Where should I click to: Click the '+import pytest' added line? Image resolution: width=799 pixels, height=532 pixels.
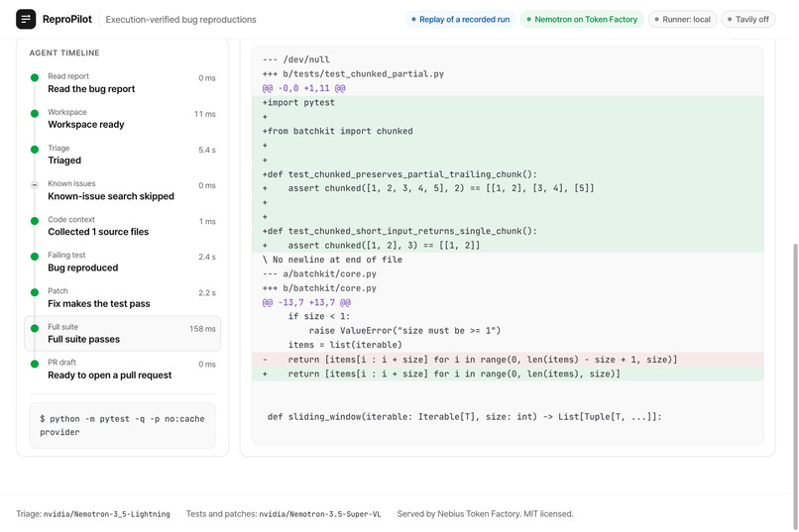coord(508,102)
